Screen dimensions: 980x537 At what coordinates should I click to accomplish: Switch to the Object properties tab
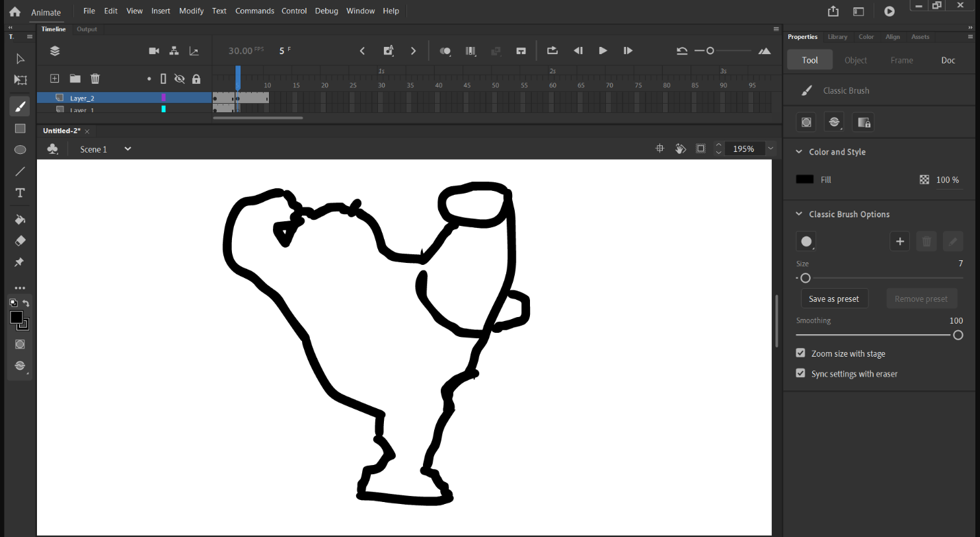click(856, 60)
